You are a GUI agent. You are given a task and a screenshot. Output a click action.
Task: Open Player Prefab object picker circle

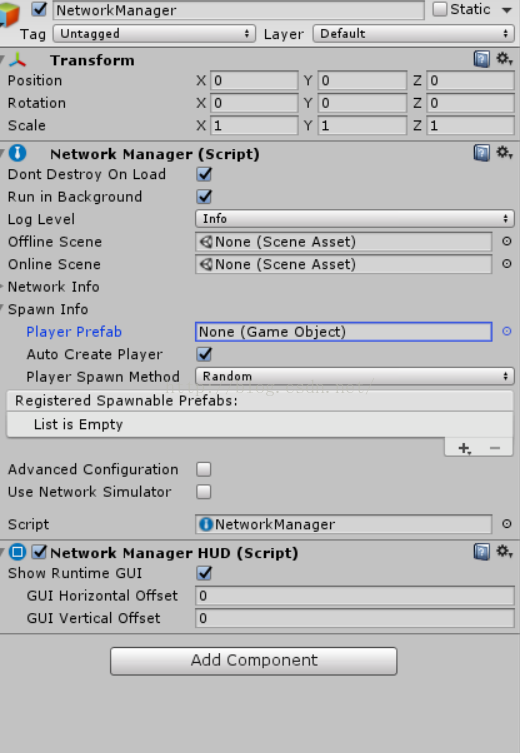[x=507, y=331]
